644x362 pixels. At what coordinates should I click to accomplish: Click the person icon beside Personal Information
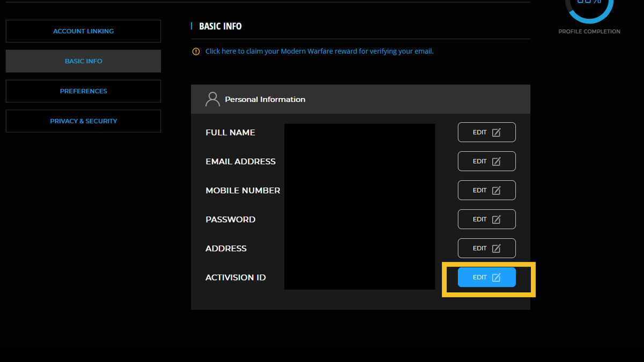[x=213, y=99]
